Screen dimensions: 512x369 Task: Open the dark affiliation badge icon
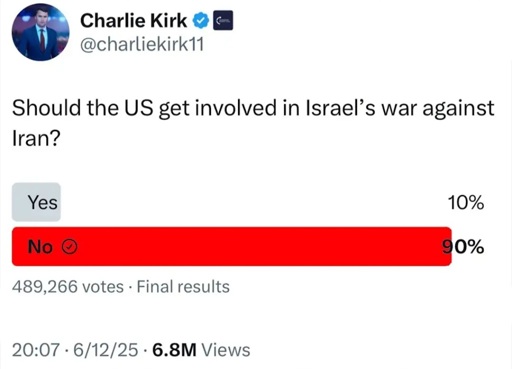(x=223, y=21)
